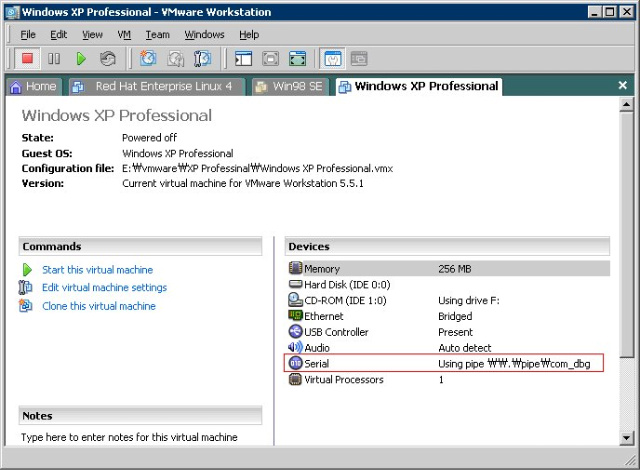Click the configuration file path text
640x470 pixels.
click(x=258, y=168)
